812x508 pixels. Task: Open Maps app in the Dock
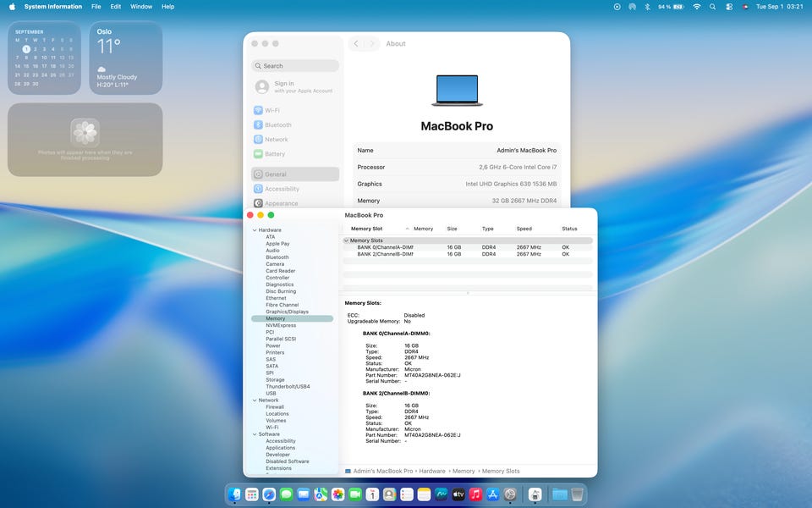pyautogui.click(x=321, y=494)
